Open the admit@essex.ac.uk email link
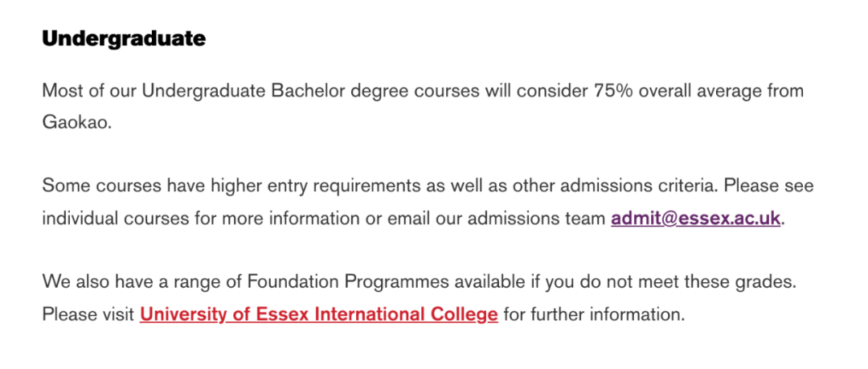The image size is (868, 369). click(696, 219)
